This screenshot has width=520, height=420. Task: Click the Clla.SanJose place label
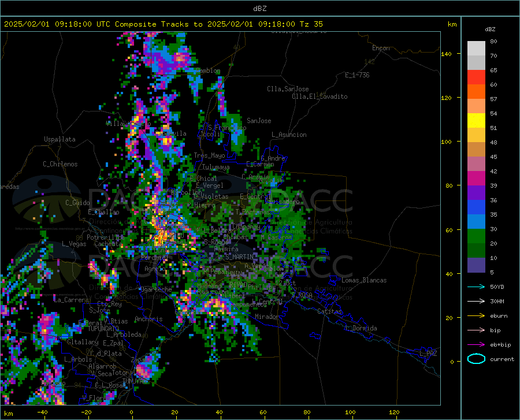pyautogui.click(x=288, y=89)
